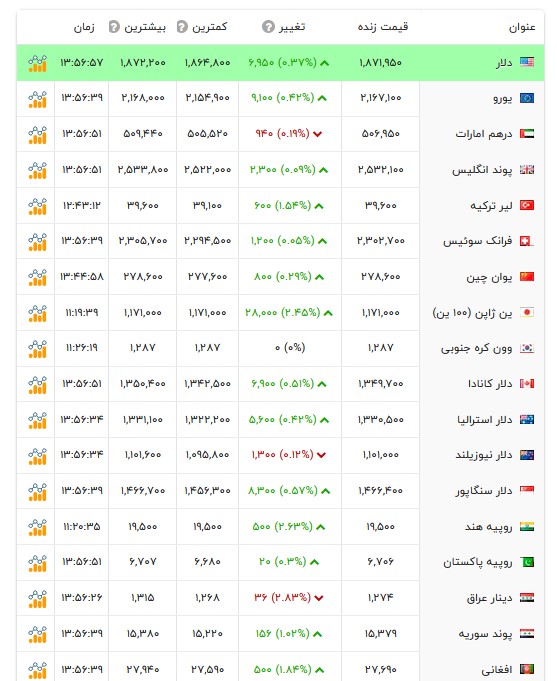Screen dimensions: 557x681
Task: Open the chart icon in the دلار نیوزیلند row
Action: (x=37, y=456)
